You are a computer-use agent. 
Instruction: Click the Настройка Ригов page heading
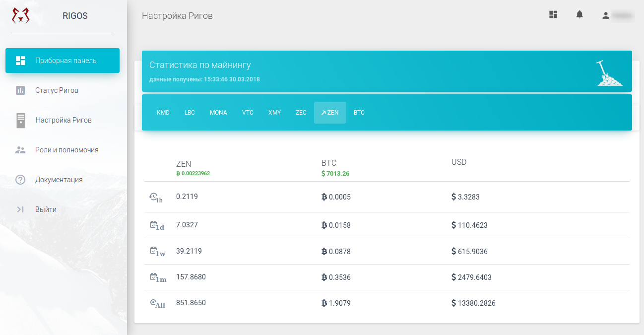point(177,16)
